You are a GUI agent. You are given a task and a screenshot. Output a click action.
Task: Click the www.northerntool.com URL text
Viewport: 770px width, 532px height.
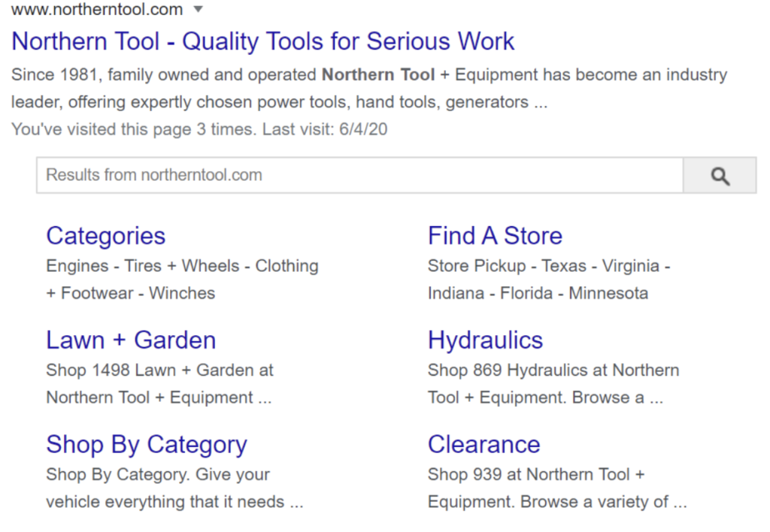[97, 10]
